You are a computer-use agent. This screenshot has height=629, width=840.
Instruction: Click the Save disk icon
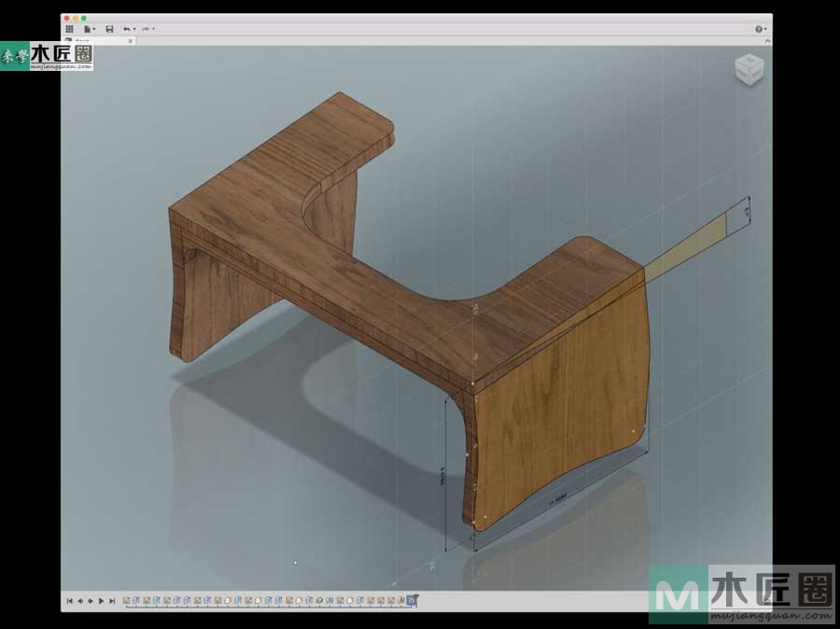click(109, 29)
